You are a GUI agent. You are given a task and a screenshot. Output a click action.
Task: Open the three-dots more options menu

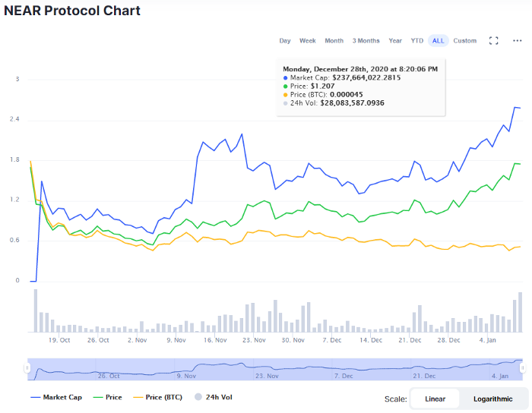point(518,41)
